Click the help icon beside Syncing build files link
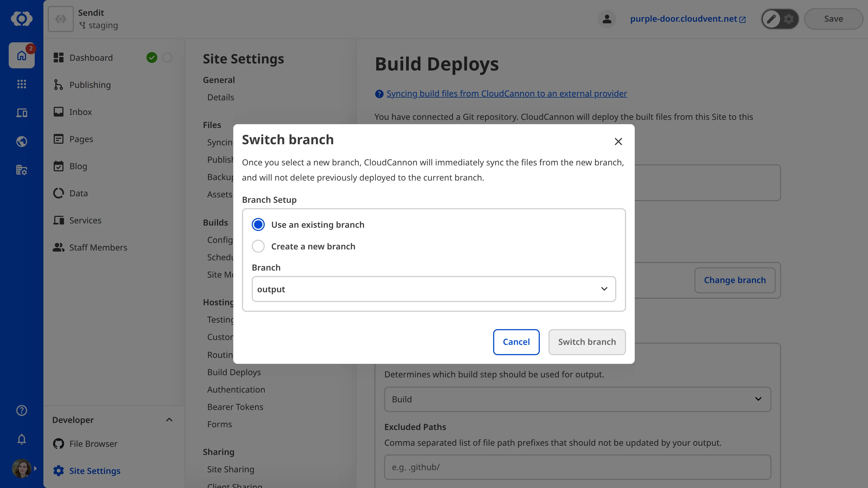The width and height of the screenshot is (868, 488). (x=379, y=94)
